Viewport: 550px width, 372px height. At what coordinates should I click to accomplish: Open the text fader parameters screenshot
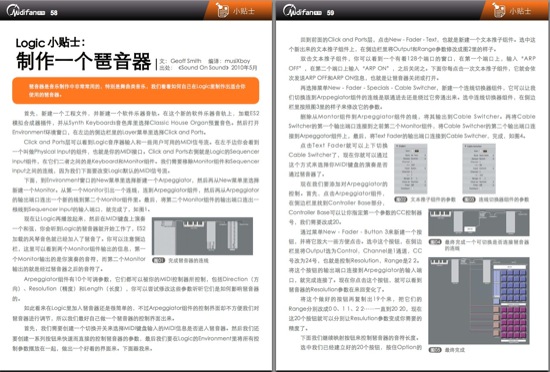tap(411, 169)
